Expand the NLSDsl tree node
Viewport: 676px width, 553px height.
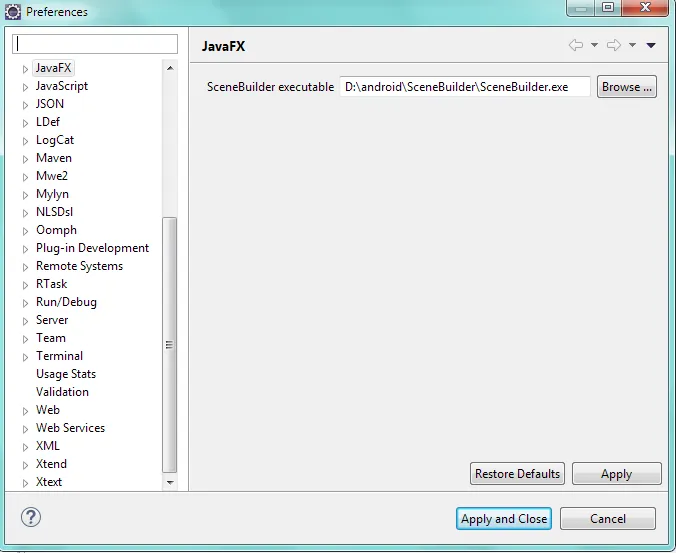pos(25,213)
